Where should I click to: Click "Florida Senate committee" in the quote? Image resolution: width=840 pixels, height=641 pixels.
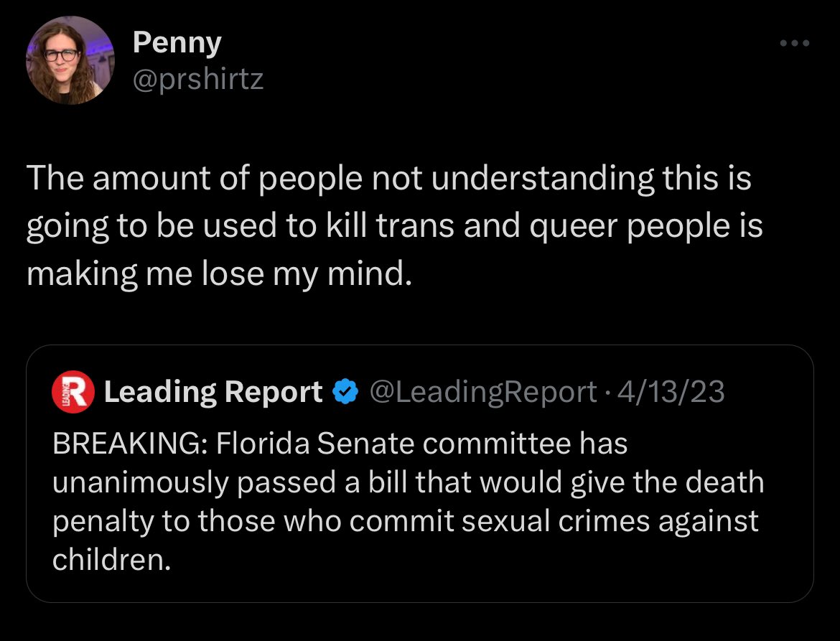click(x=397, y=444)
